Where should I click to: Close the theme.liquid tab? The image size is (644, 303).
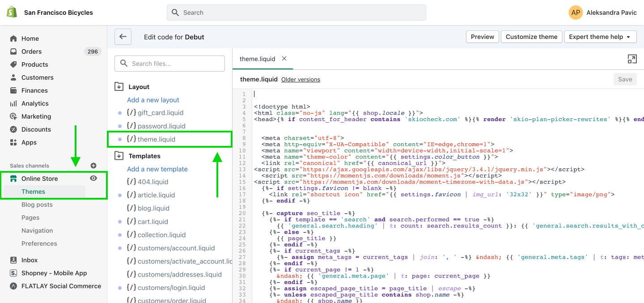coord(284,59)
